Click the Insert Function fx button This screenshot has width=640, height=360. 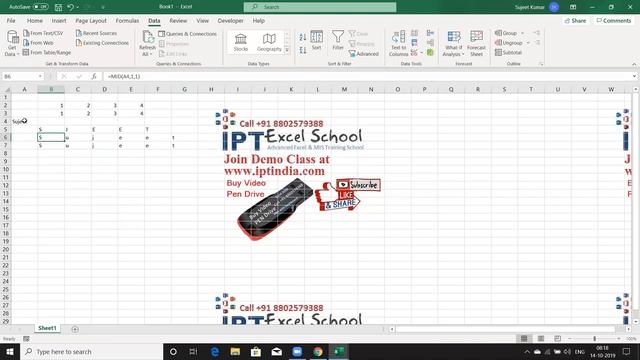pos(94,76)
